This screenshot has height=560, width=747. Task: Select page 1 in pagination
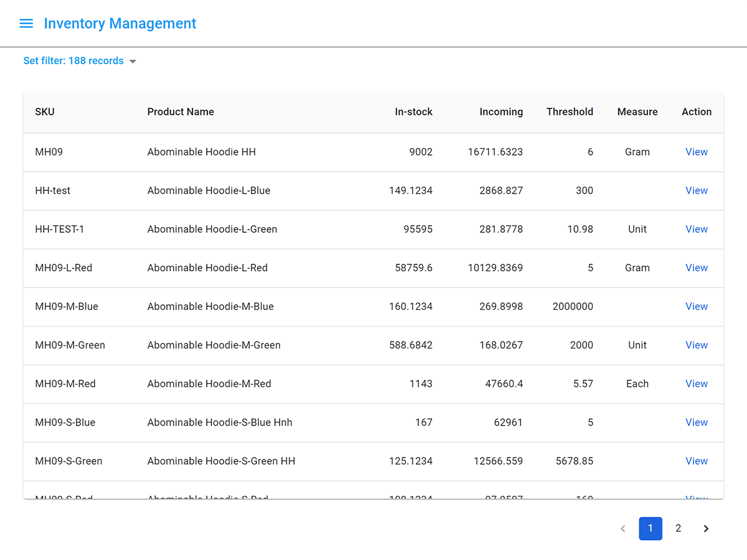(x=651, y=528)
